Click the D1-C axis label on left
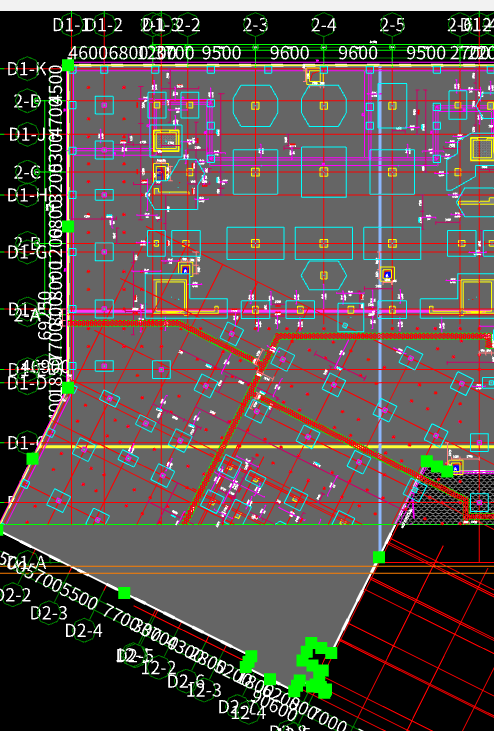This screenshot has width=494, height=731. tap(26, 443)
